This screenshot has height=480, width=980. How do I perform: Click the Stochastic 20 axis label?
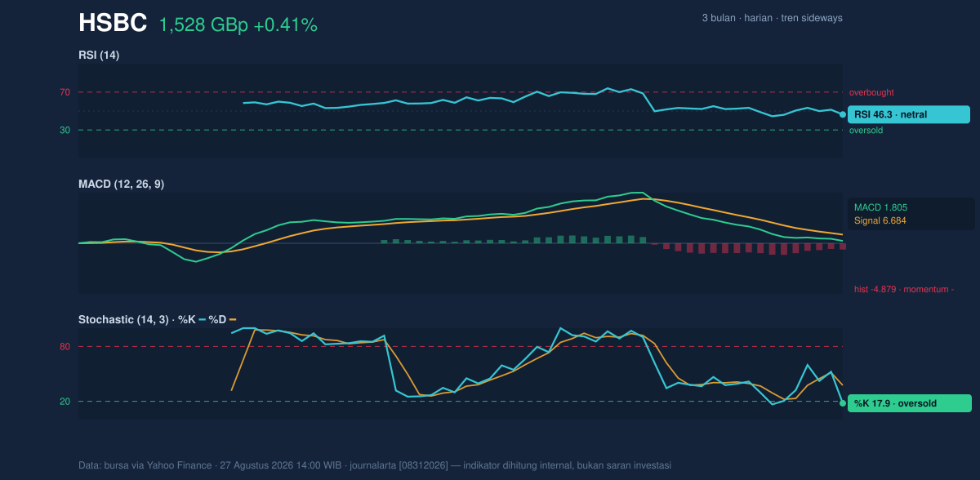pos(65,402)
